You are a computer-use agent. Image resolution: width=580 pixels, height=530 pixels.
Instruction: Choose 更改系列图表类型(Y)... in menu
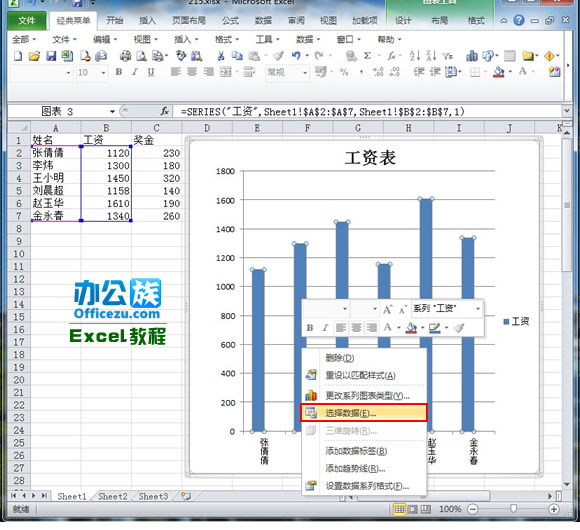[364, 396]
